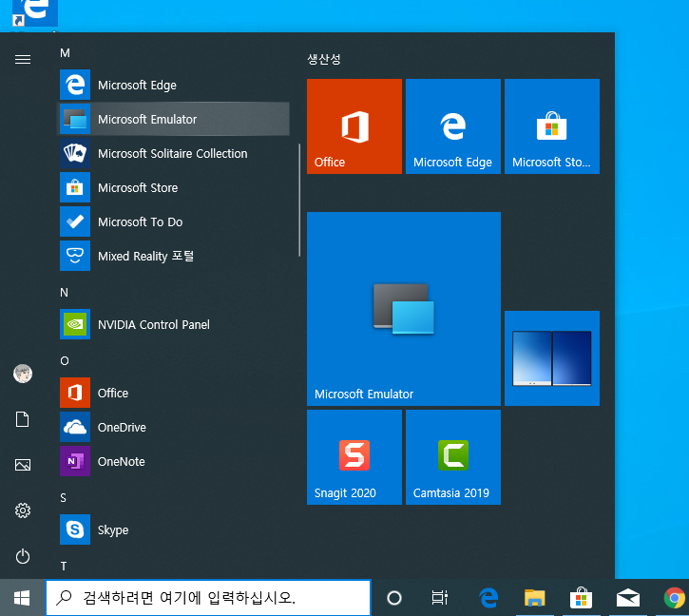The width and height of the screenshot is (689, 616).
Task: Open Microsoft Emulator in the app list
Action: [174, 119]
